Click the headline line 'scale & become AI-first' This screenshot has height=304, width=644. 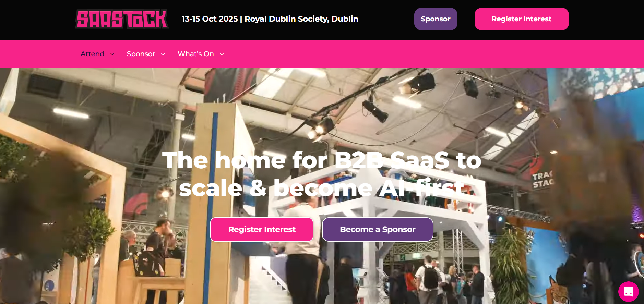point(322,188)
